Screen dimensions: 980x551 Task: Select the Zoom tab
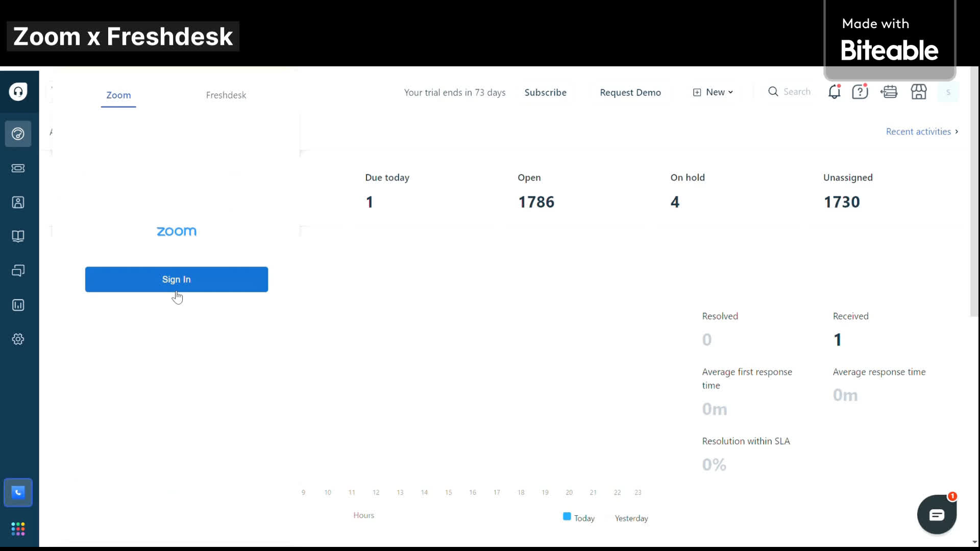pyautogui.click(x=118, y=95)
